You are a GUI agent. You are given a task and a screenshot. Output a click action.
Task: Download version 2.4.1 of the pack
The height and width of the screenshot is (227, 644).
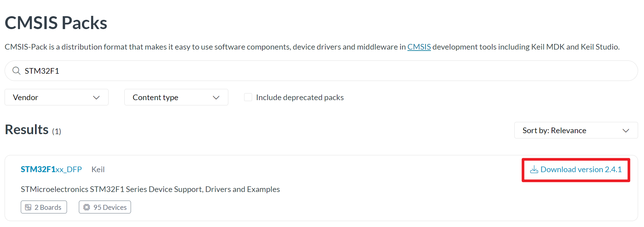click(x=576, y=170)
